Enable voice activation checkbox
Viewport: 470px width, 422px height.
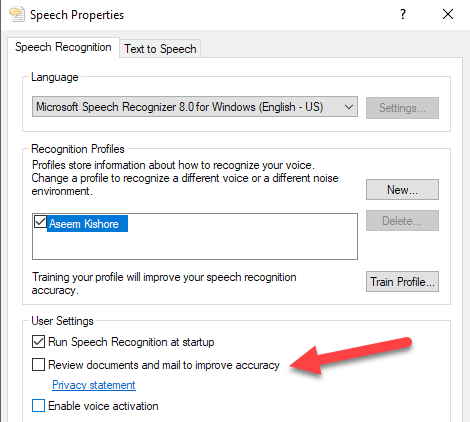38,406
